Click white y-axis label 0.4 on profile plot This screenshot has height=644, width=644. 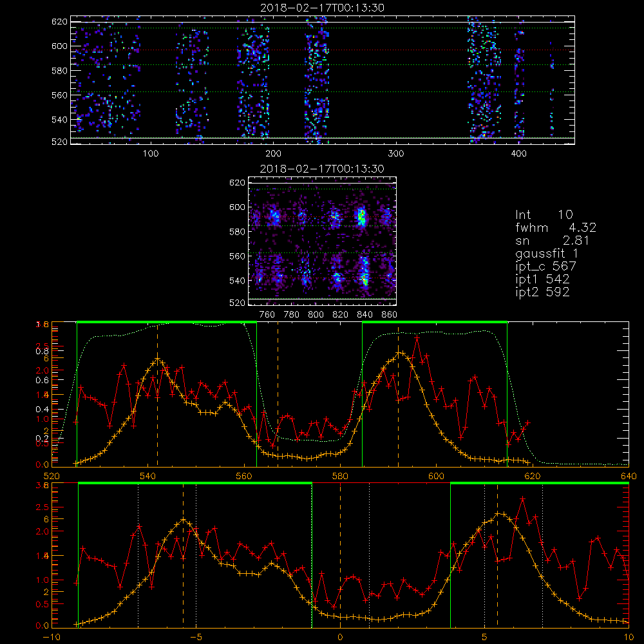tap(42, 409)
